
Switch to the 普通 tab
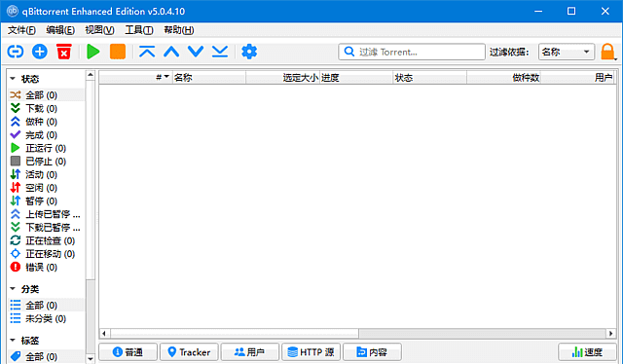pos(128,352)
